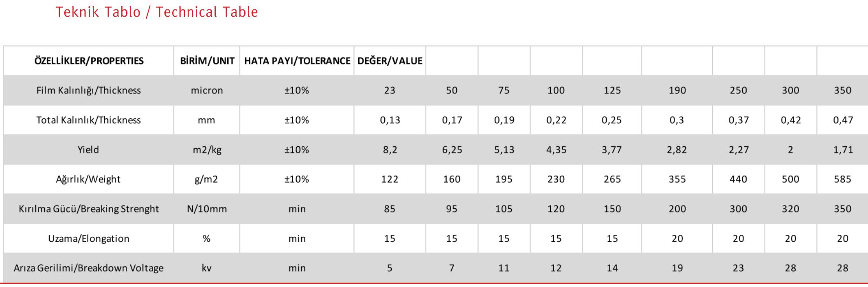Select the 105 breaking strength value
Screen dimensions: 868x287
(504, 209)
